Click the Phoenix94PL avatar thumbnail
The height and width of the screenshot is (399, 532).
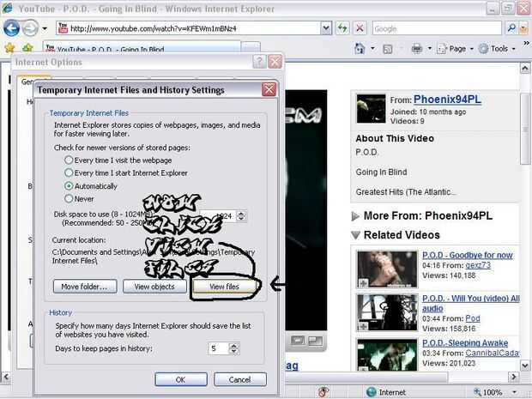(x=371, y=109)
